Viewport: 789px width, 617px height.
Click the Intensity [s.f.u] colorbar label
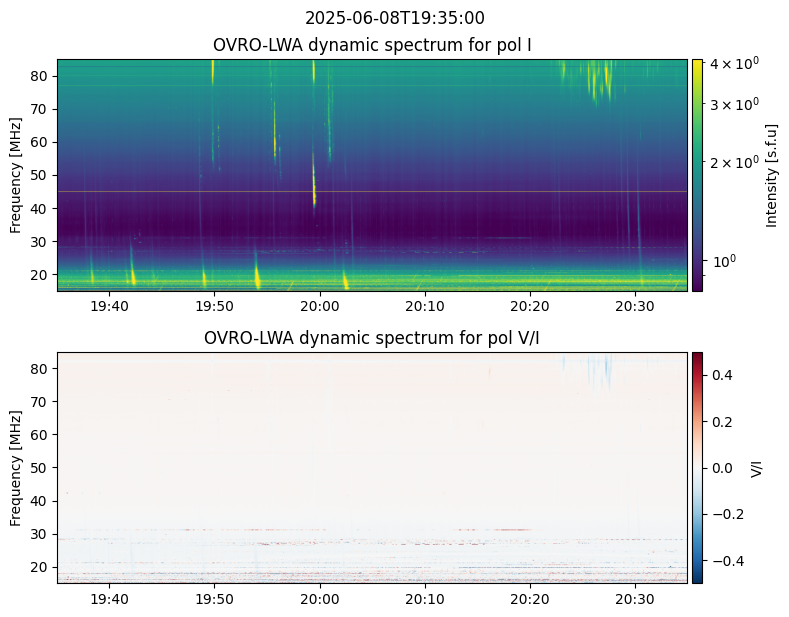[x=771, y=175]
